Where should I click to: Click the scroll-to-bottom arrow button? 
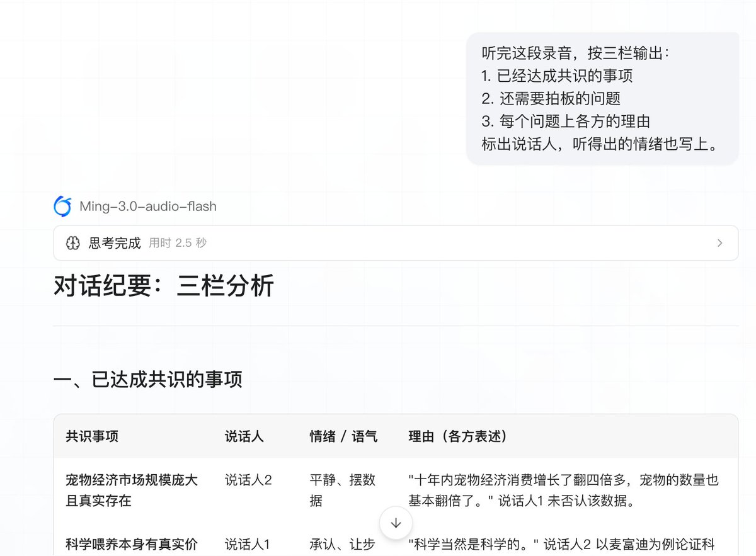396,523
